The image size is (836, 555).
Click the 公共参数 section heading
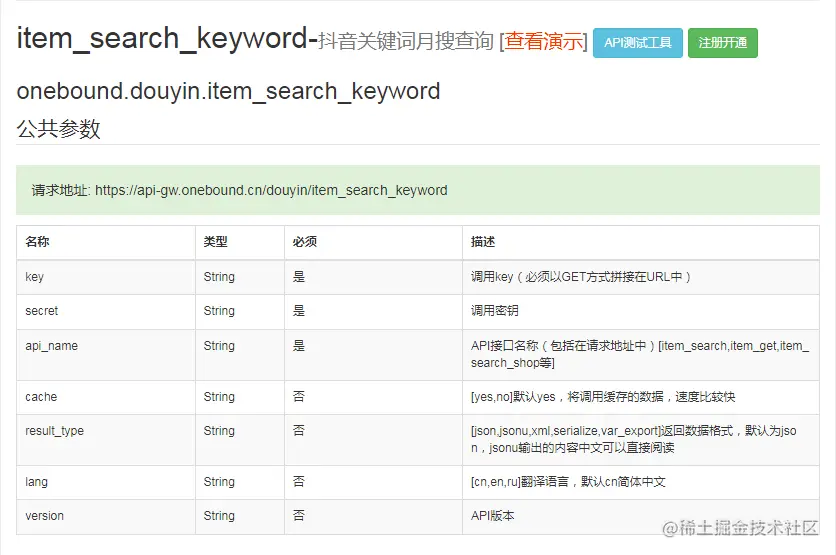coord(59,129)
